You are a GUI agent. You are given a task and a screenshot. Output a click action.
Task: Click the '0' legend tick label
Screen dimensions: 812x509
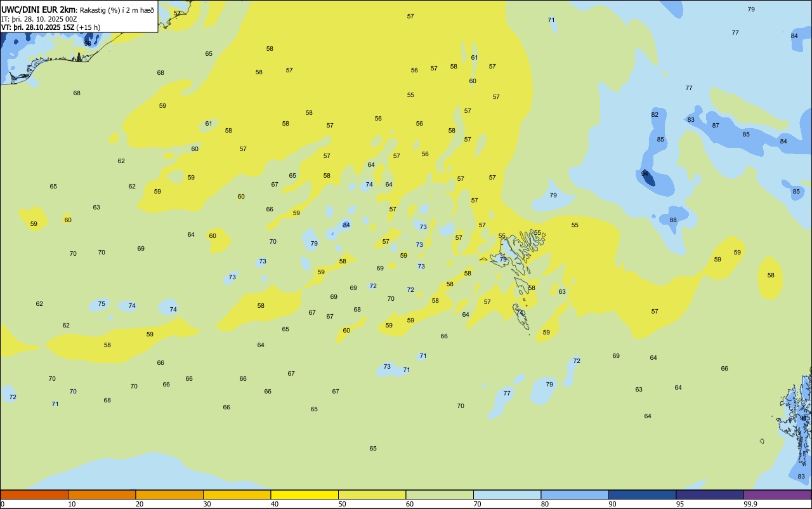tap(3, 504)
